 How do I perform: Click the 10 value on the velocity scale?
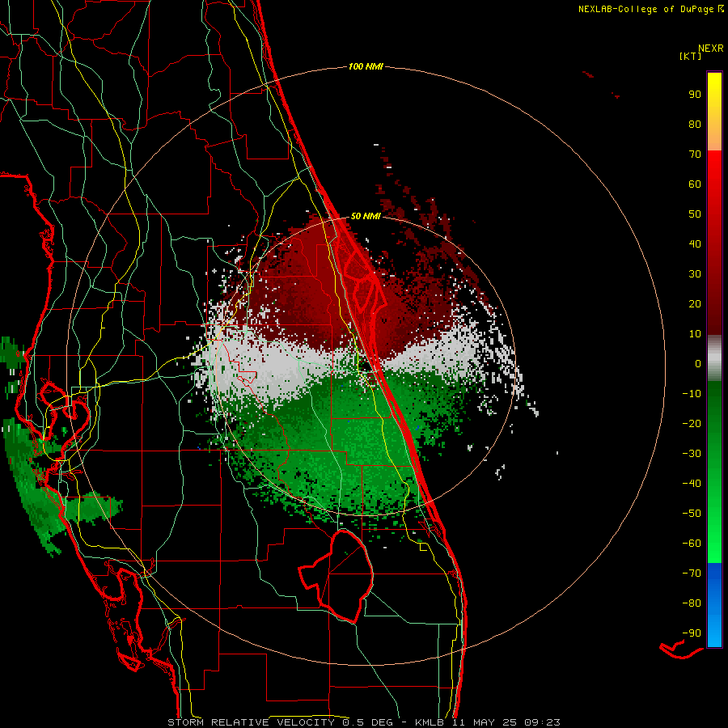pos(695,334)
